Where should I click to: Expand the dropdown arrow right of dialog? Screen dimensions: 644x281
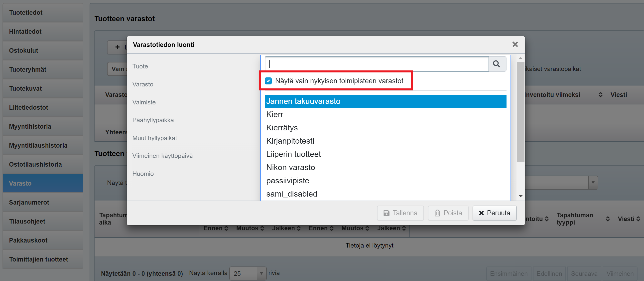593,183
